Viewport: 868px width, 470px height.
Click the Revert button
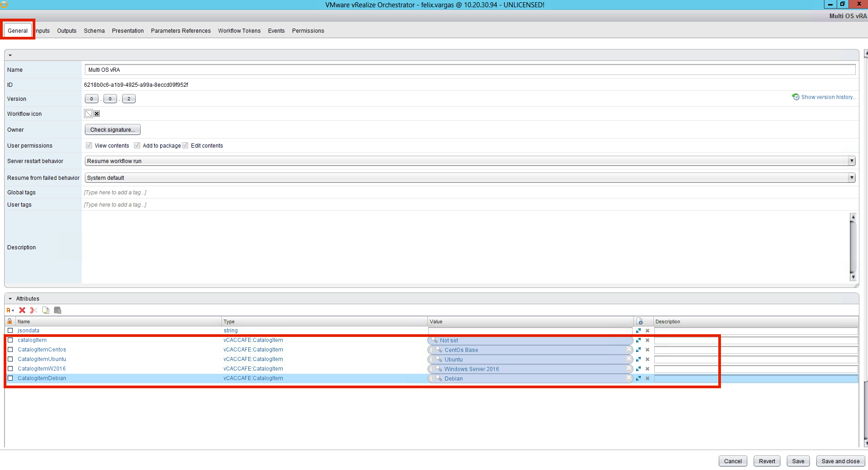[x=767, y=461]
